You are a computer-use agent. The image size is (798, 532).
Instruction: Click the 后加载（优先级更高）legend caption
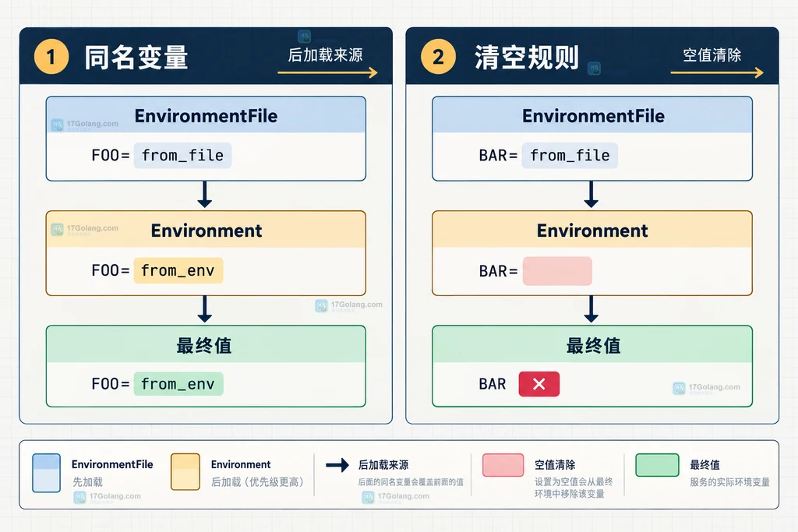click(257, 481)
